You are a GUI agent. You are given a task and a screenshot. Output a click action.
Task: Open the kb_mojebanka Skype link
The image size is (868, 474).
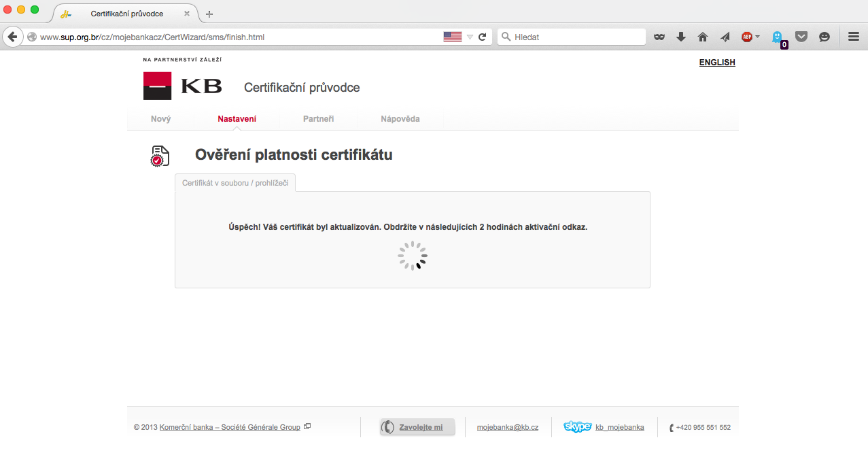coord(620,428)
